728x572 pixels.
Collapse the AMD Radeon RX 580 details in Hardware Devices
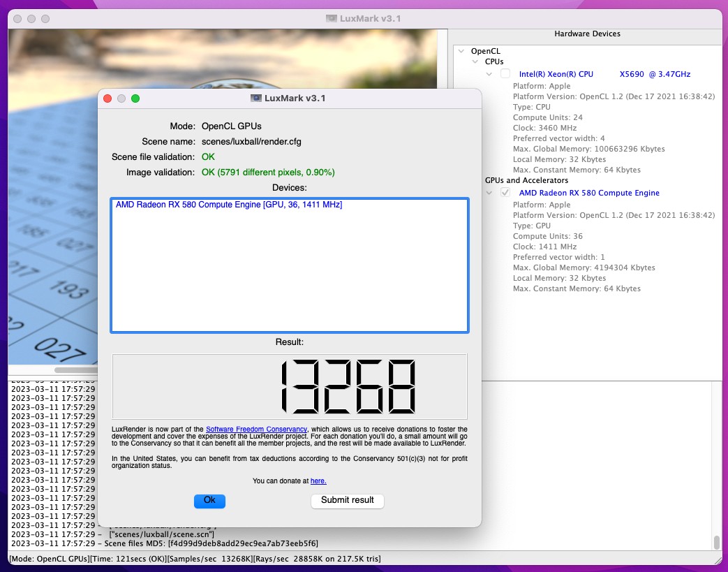[489, 192]
